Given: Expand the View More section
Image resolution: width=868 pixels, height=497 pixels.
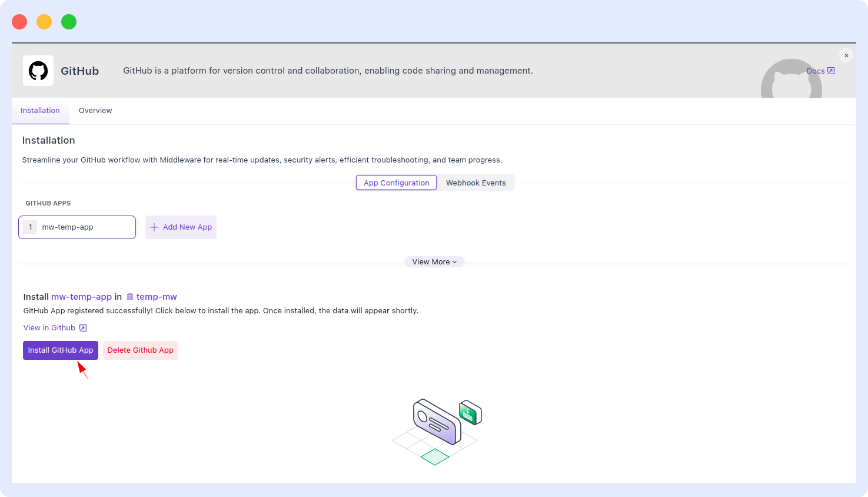Looking at the screenshot, I should [x=434, y=261].
